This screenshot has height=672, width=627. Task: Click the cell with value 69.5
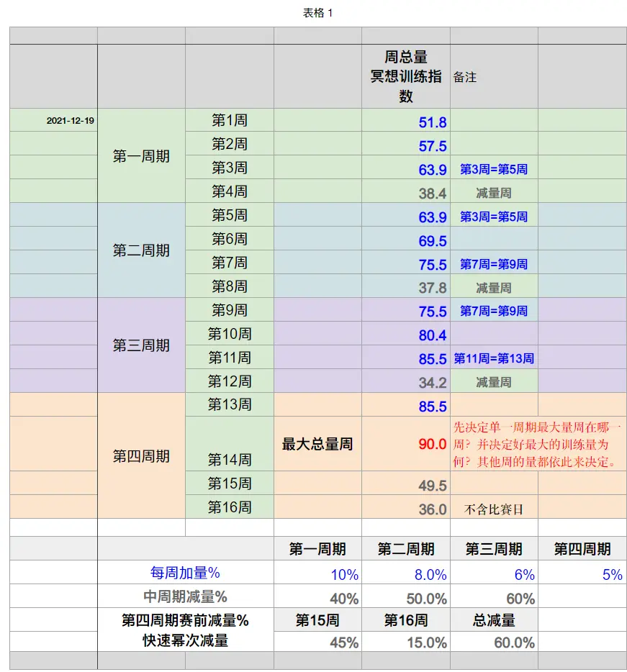point(432,241)
